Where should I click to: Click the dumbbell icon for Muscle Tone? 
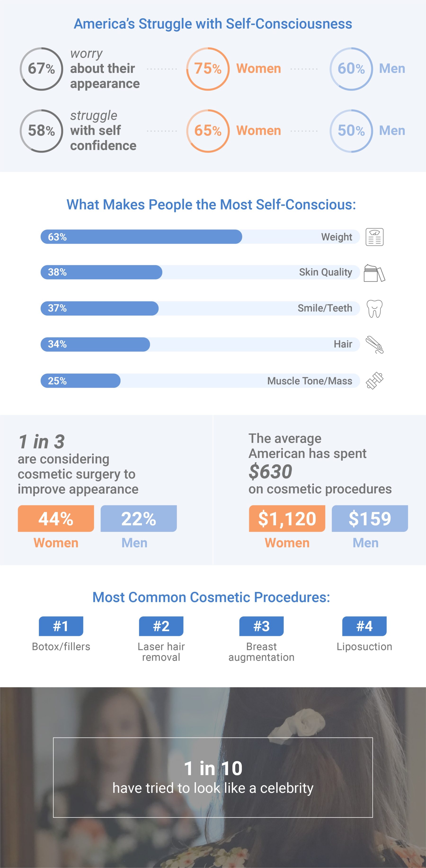coord(374,381)
